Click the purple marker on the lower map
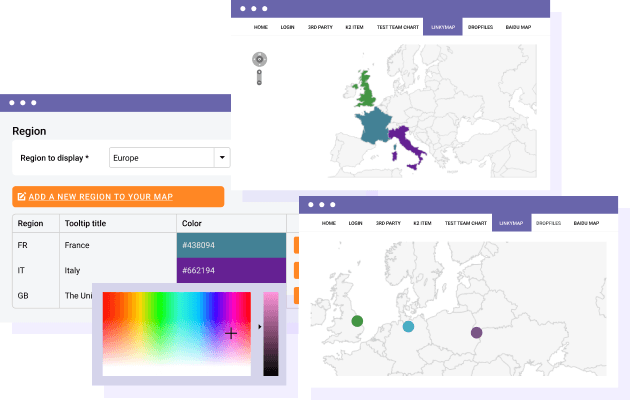This screenshot has width=630, height=400. click(476, 332)
